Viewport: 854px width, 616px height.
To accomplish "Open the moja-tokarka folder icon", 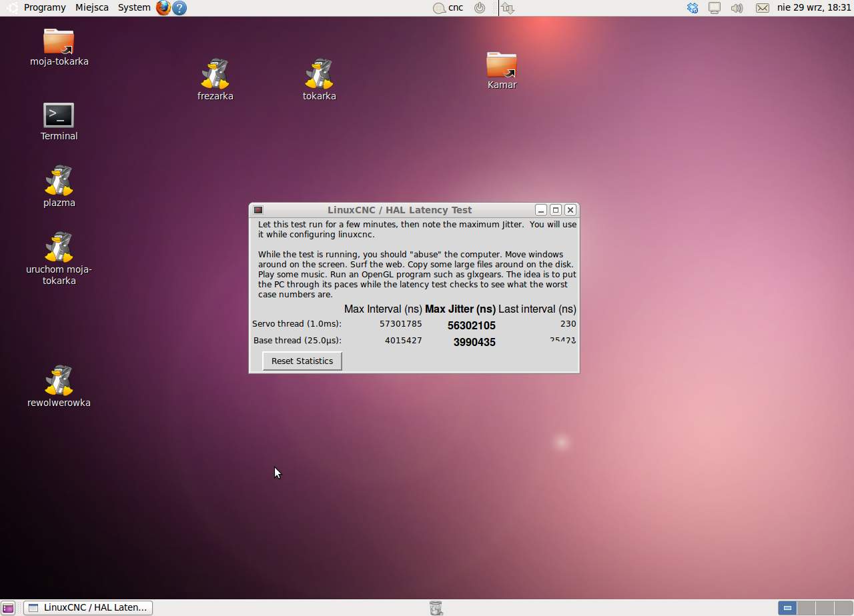I will pyautogui.click(x=59, y=41).
